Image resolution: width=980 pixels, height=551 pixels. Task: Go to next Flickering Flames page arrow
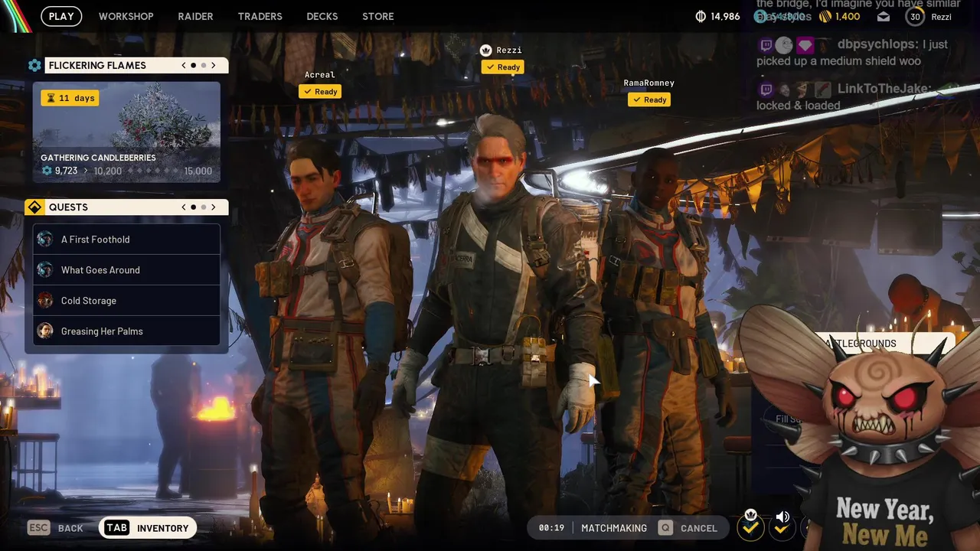(214, 65)
